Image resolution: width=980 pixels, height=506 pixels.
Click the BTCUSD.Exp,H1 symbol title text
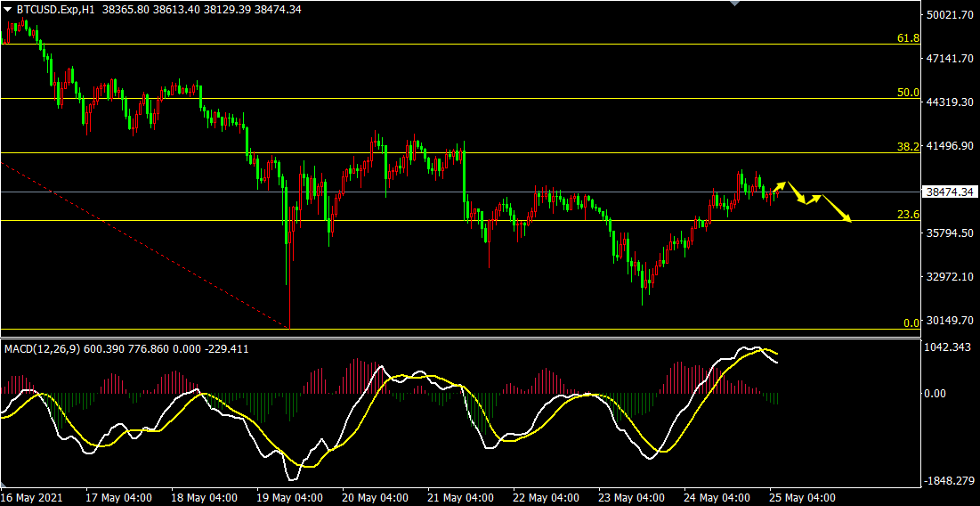point(56,9)
